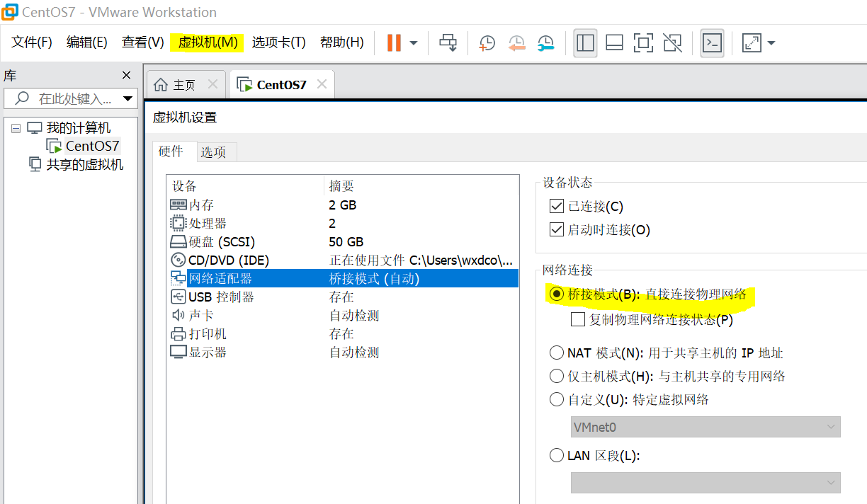867x504 pixels.
Task: Open the 编辑(E) menu
Action: (87, 42)
